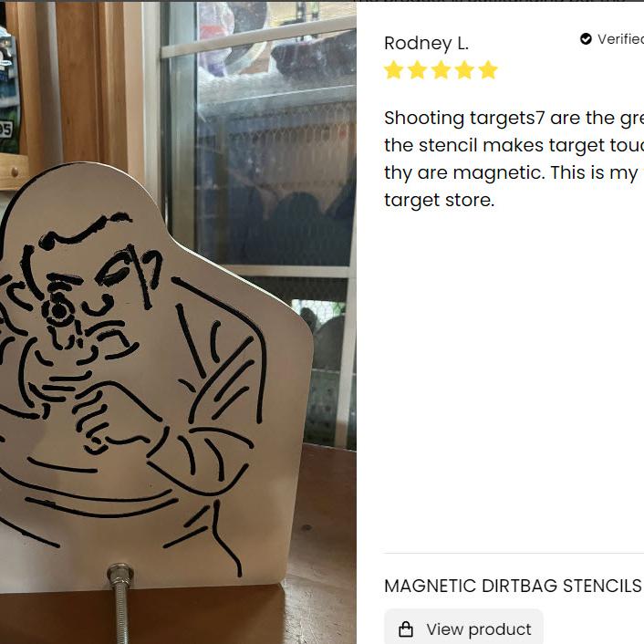Click the Verified label text
The height and width of the screenshot is (644, 644).
click(620, 39)
